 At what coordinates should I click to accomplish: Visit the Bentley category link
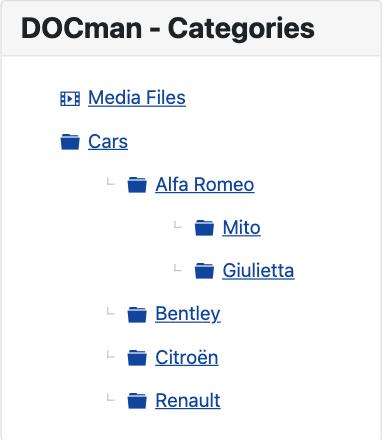188,314
